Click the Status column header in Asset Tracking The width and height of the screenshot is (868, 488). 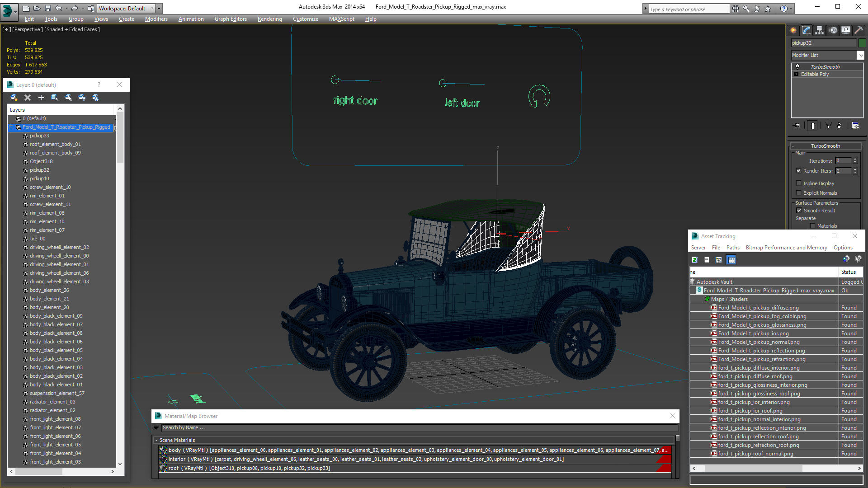tap(851, 272)
